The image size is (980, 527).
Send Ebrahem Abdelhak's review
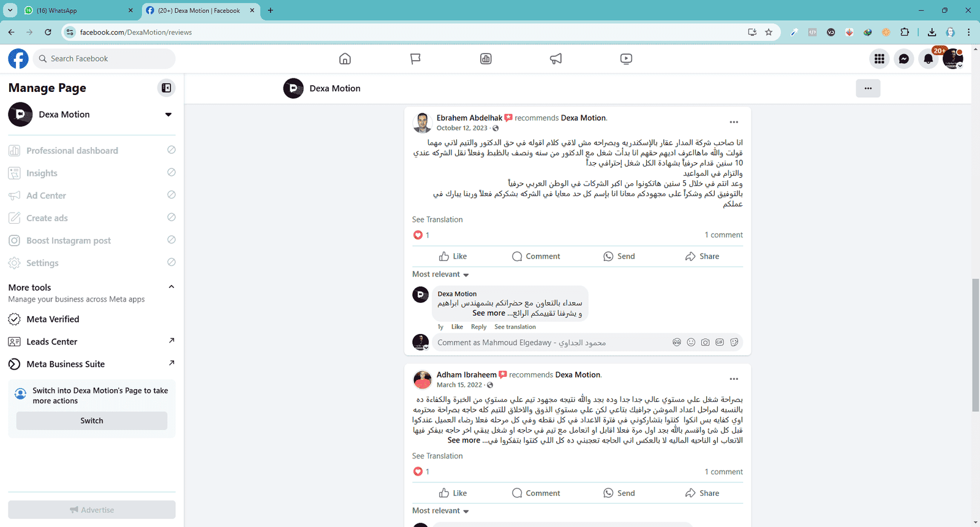tap(619, 256)
